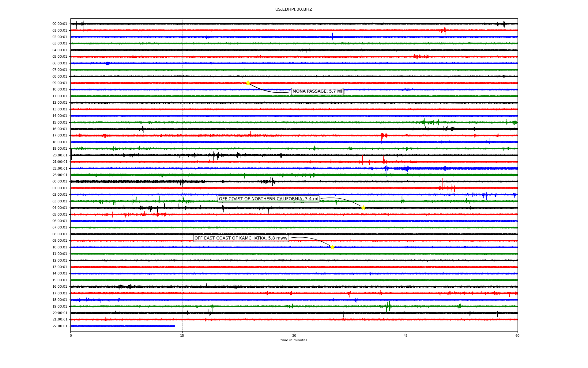Click the x-axis tick label 15

[x=182, y=335]
